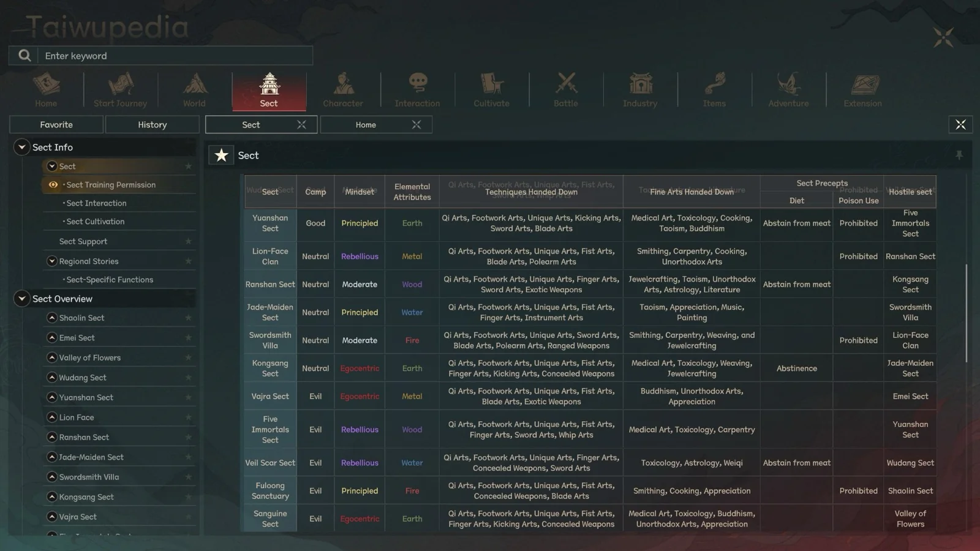Open Sect Interaction entry
The image size is (980, 551).
click(x=96, y=203)
